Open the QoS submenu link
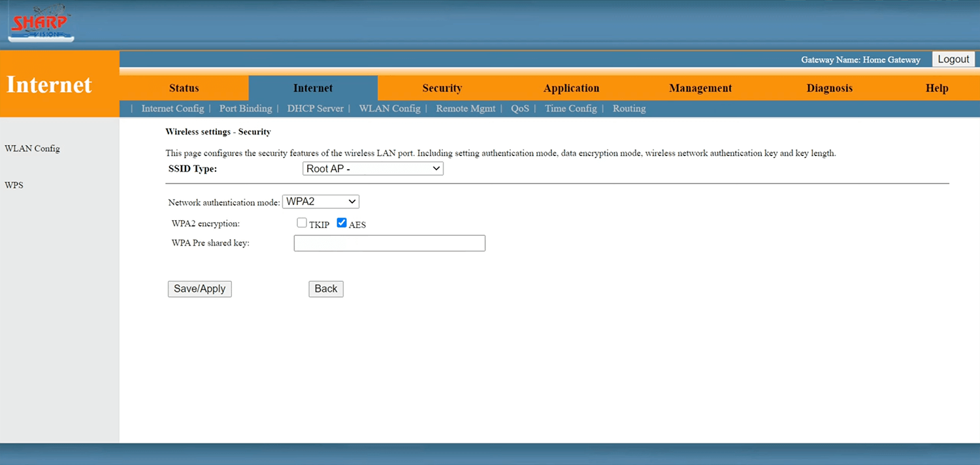Viewport: 980px width, 465px height. [x=519, y=108]
